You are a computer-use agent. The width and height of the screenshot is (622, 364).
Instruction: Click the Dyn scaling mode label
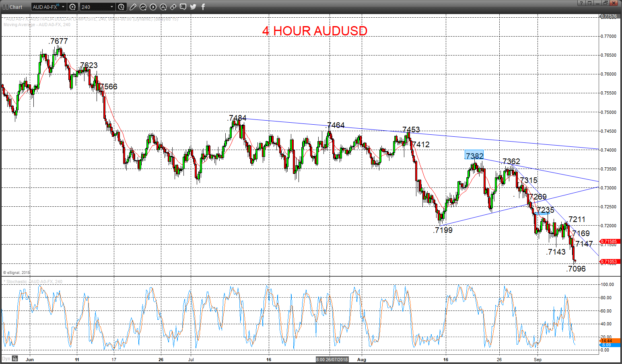6,358
